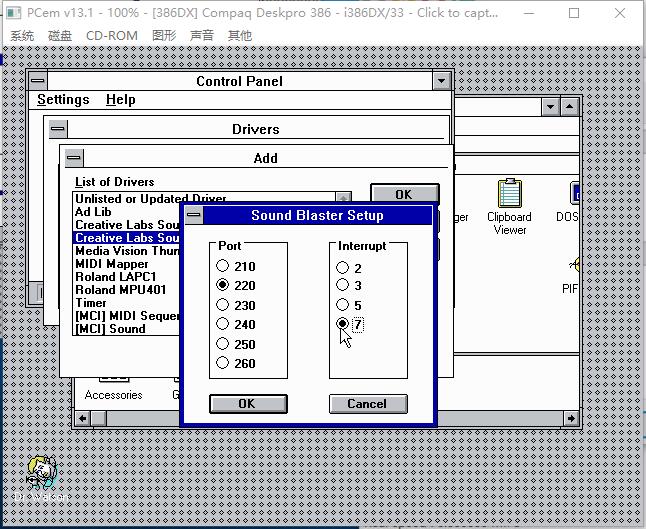Open PCem 声音 menu

click(x=202, y=36)
